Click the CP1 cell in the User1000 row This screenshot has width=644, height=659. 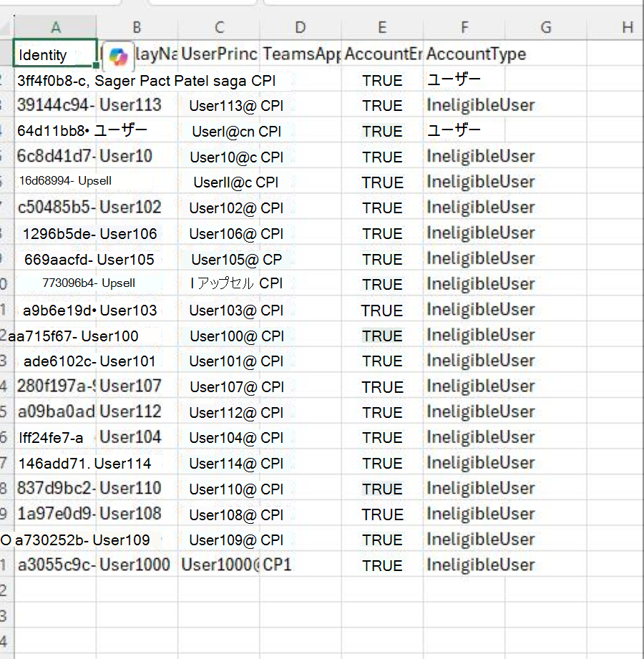coord(301,565)
